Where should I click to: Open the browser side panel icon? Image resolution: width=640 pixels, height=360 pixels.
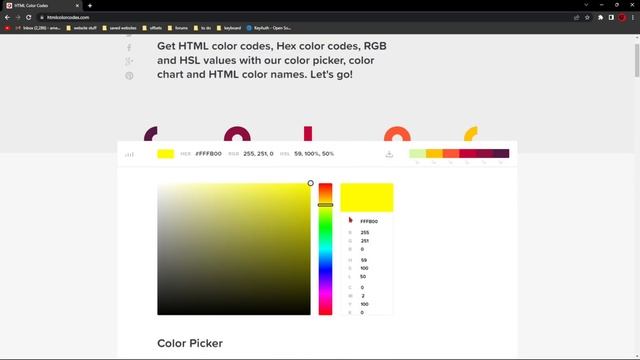coord(611,18)
